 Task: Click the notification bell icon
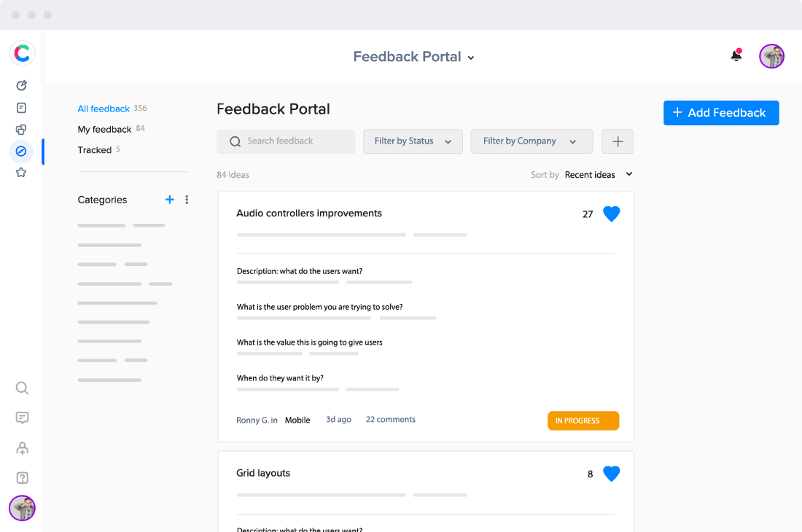[736, 56]
